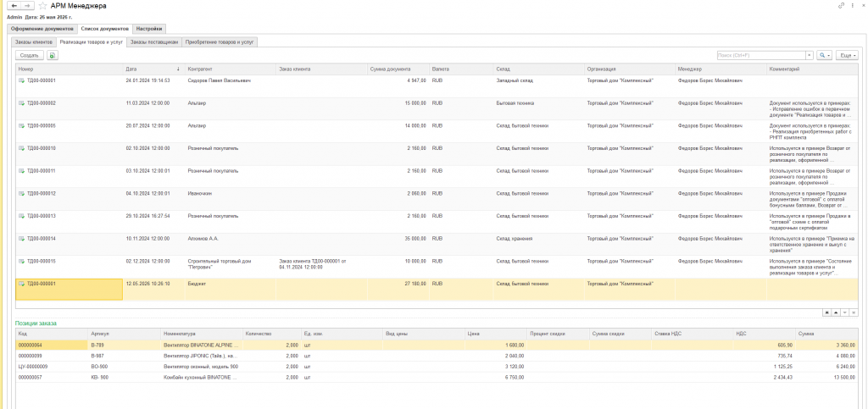Click document icon of row ТД00-000015
868x409 pixels.
(21, 262)
